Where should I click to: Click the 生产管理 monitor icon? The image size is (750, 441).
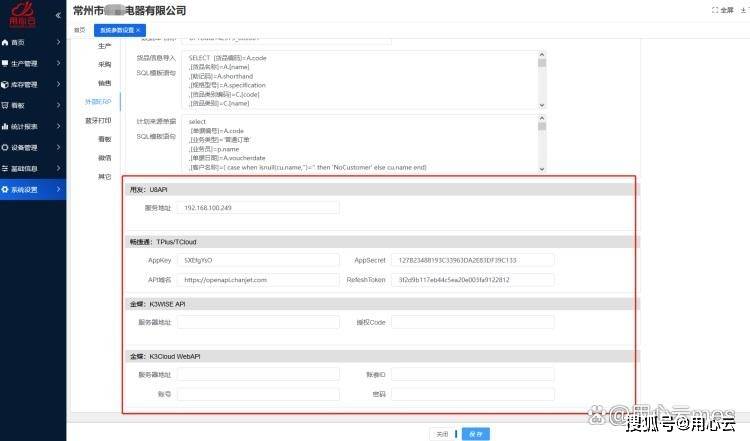[5, 63]
